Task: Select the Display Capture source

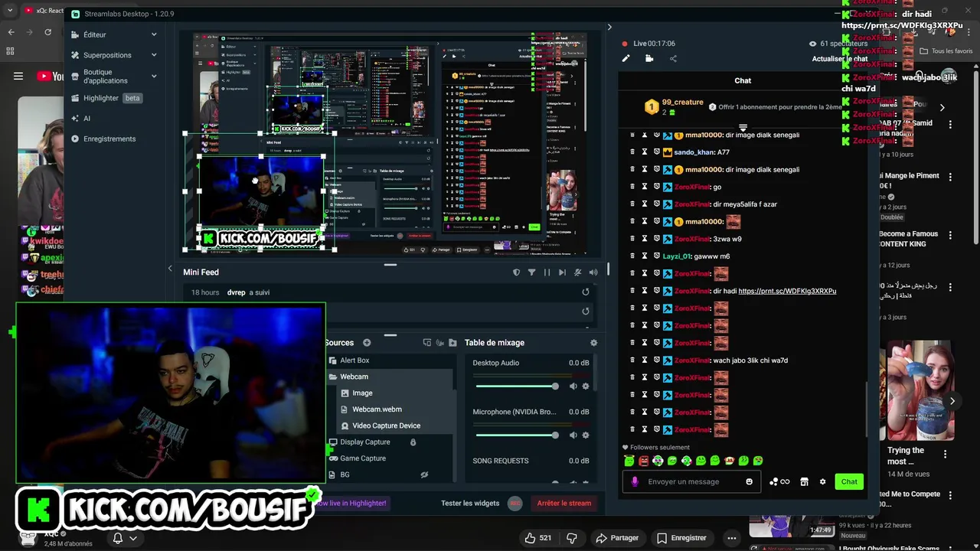Action: (x=365, y=442)
